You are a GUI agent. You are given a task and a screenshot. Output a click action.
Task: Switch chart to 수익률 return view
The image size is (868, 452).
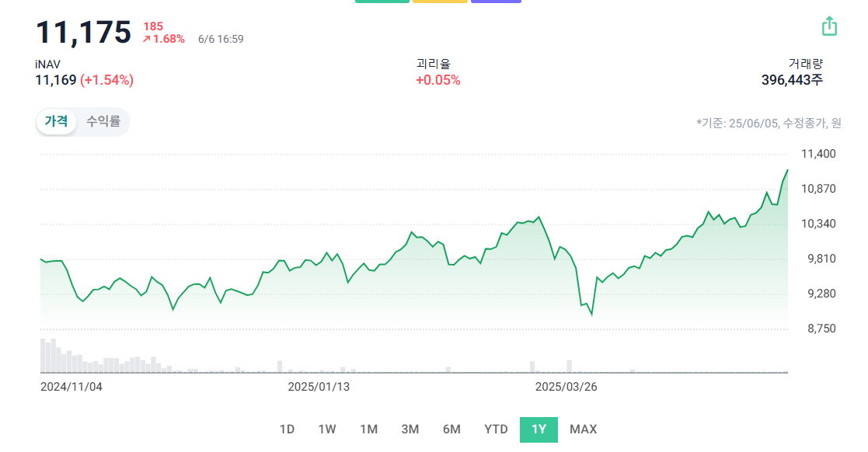click(x=103, y=121)
